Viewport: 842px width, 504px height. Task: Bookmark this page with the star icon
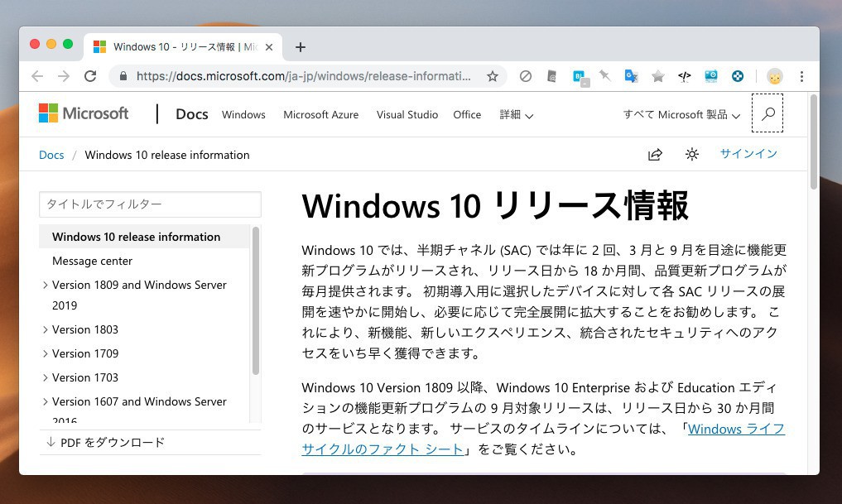pyautogui.click(x=493, y=76)
